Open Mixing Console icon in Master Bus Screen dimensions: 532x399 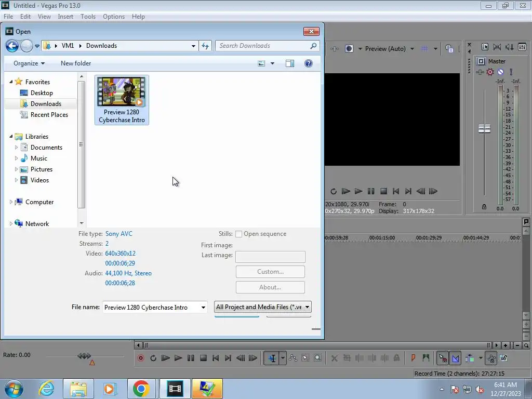pyautogui.click(x=522, y=47)
